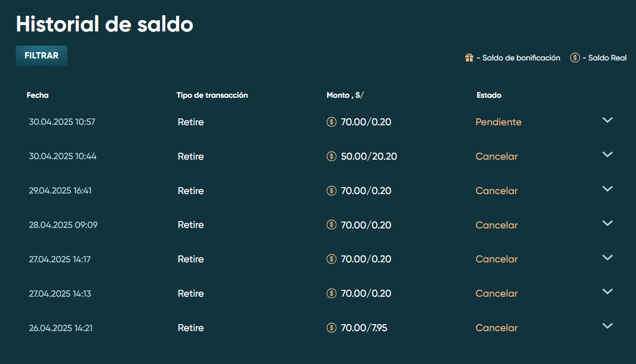Open the chevron on the 27.04.2025 14:13 row
636x364 pixels.
(607, 291)
